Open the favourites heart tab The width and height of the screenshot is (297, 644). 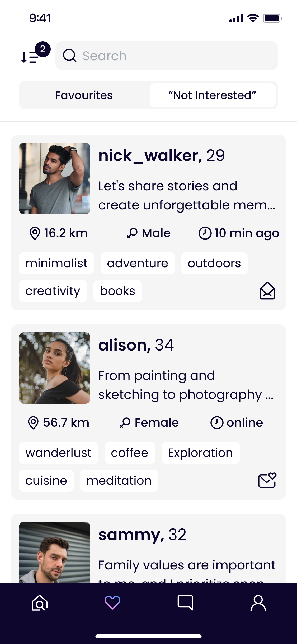pyautogui.click(x=112, y=603)
